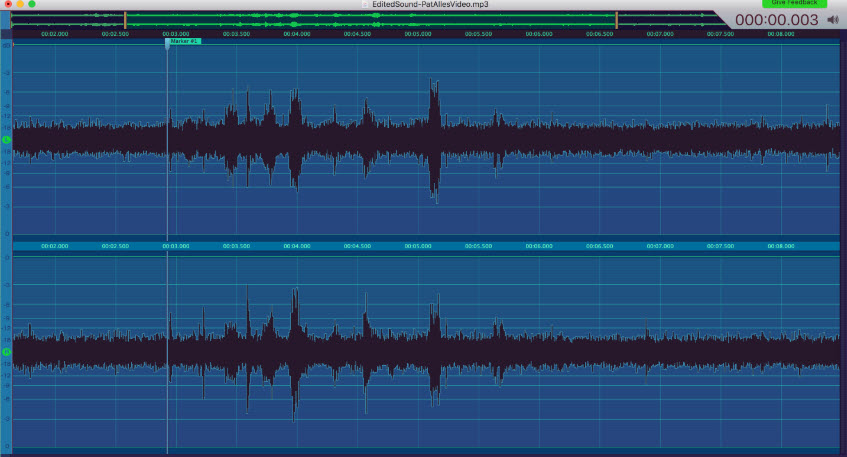Click 00:05.000 on the lower channel ruler
The width and height of the screenshot is (847, 457).
pyautogui.click(x=418, y=246)
